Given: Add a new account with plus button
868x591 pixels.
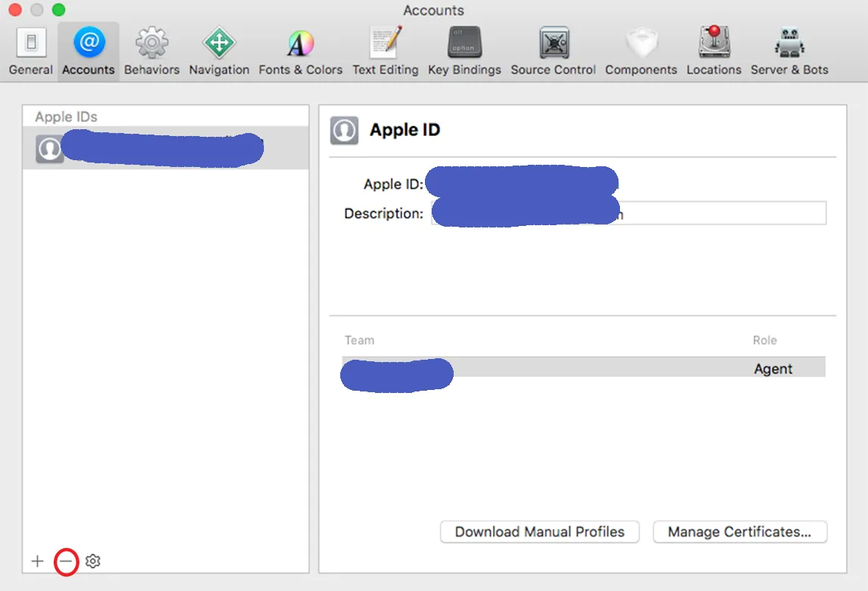Looking at the screenshot, I should [37, 561].
